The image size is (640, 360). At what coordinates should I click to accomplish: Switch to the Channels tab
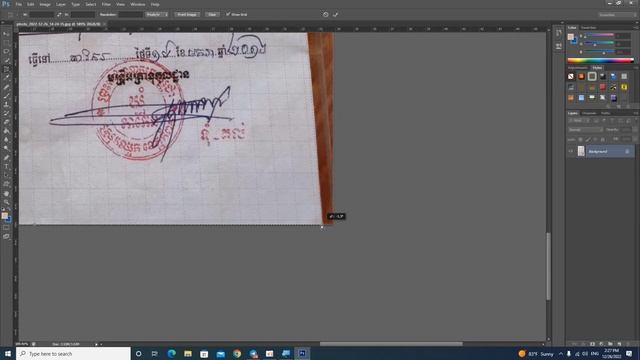pyautogui.click(x=589, y=113)
